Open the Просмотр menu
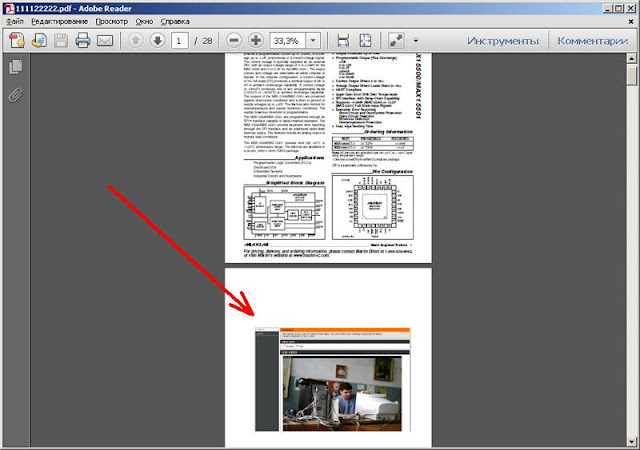 [111, 22]
